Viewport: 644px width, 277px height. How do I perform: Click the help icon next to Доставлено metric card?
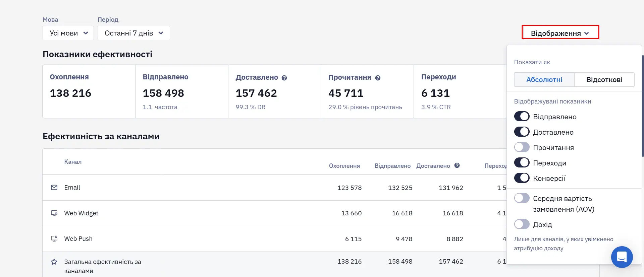(284, 78)
